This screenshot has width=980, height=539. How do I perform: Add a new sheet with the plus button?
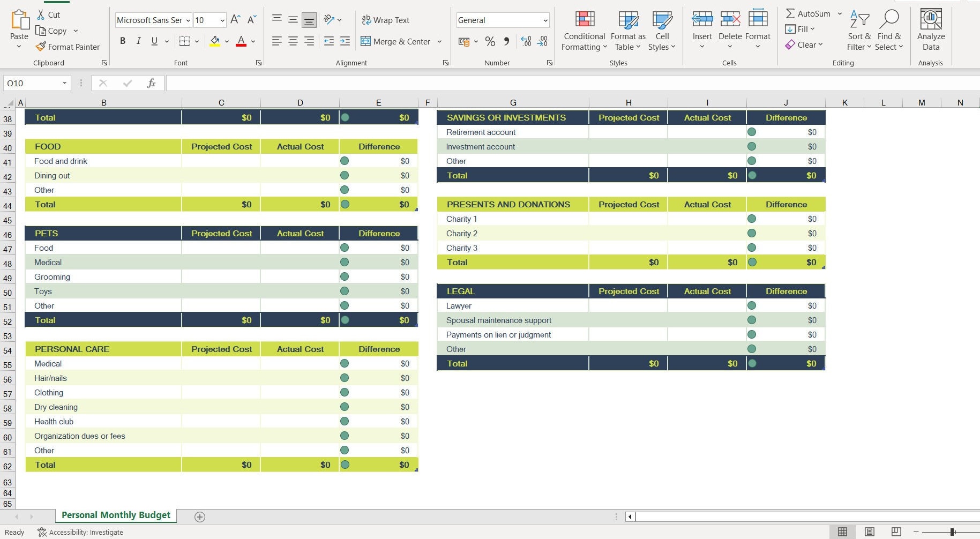(200, 516)
